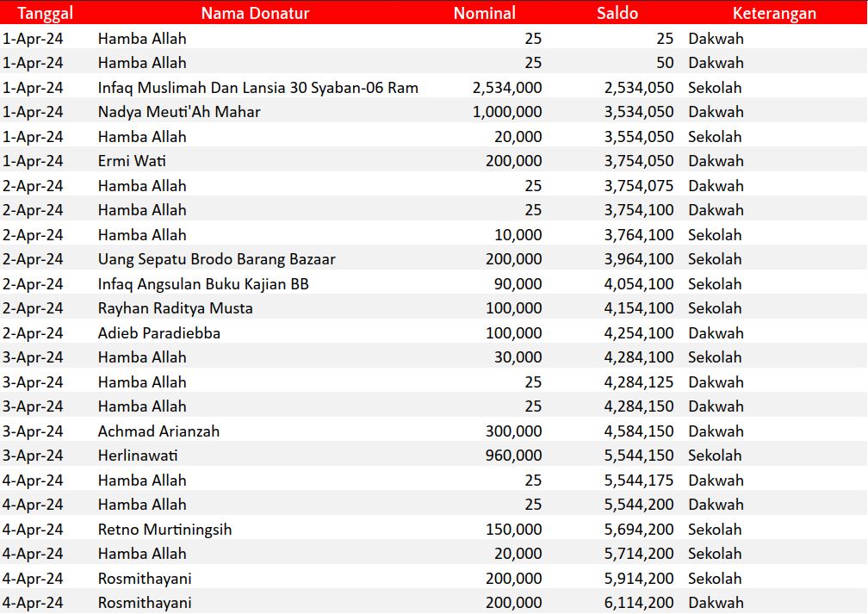Click the Adieb Paradiebba donor cell
This screenshot has width=868, height=614.
click(x=159, y=333)
